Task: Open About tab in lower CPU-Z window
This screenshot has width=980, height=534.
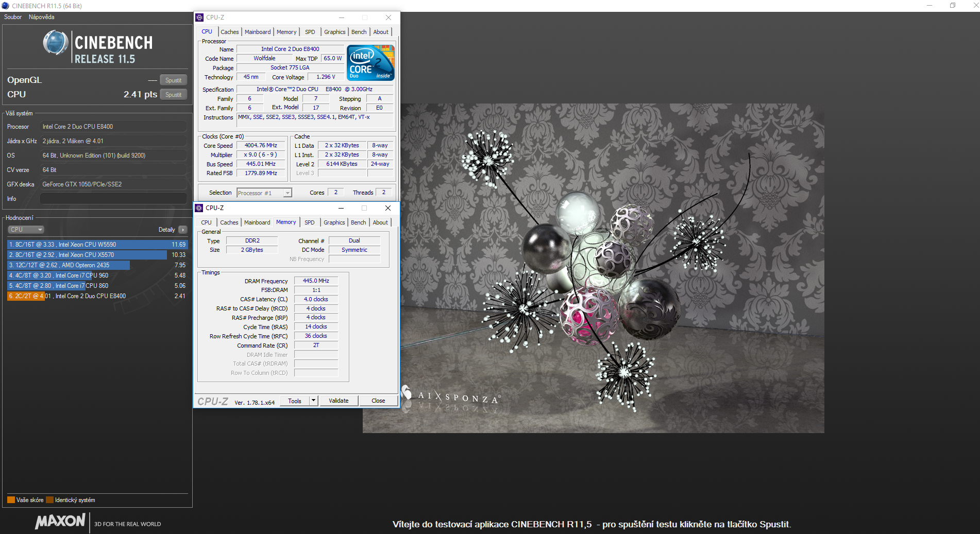Action: click(380, 222)
